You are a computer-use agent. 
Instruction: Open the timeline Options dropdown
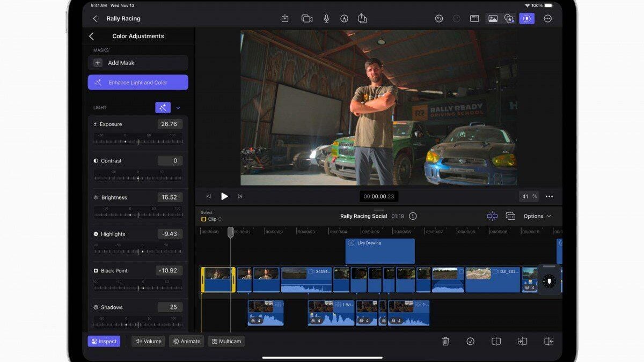(537, 216)
